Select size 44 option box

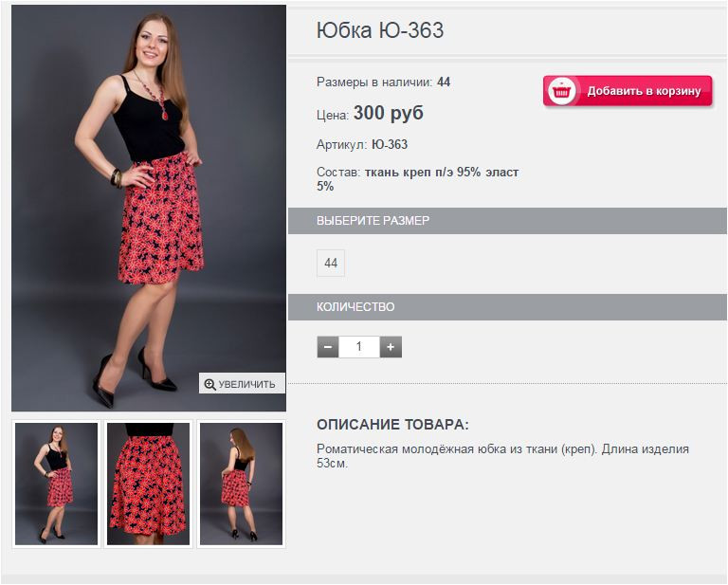click(331, 264)
